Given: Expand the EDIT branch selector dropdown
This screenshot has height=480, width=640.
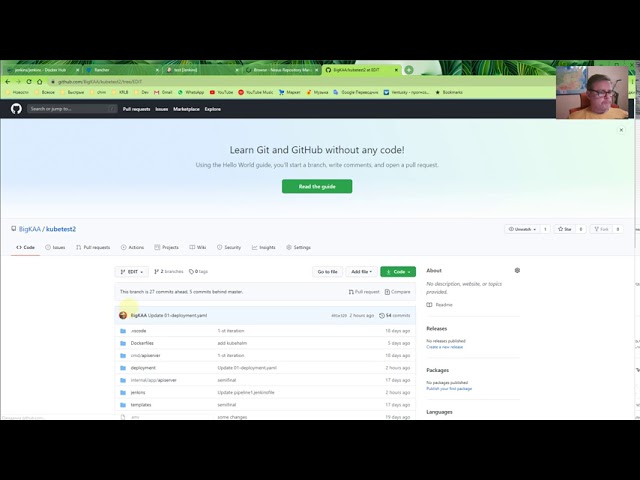Looking at the screenshot, I should coord(132,271).
